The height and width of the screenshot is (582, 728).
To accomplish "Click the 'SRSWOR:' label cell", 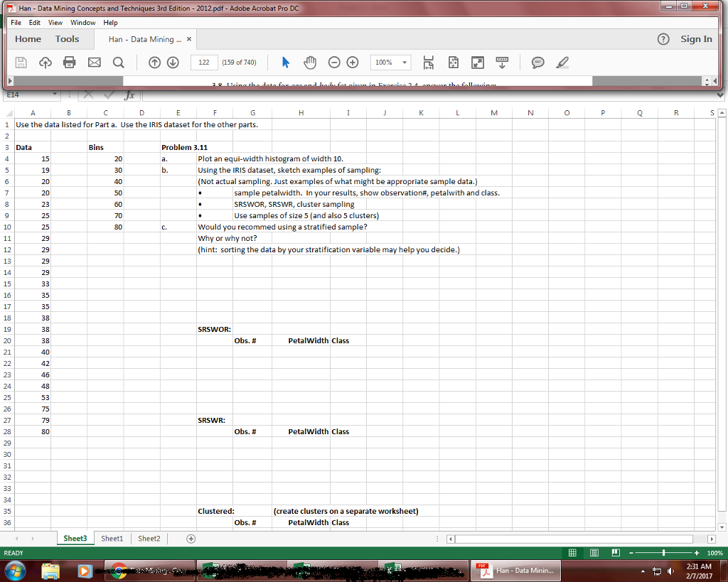I will point(215,329).
